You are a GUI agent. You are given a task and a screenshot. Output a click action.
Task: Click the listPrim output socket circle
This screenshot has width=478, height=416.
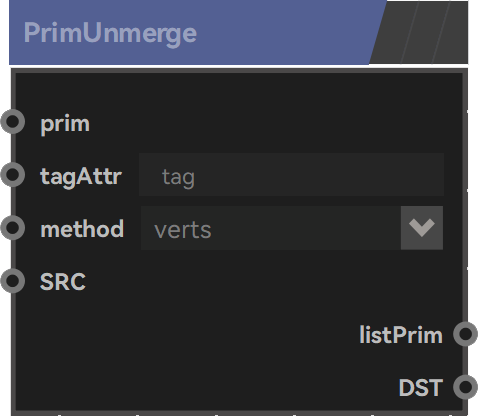coord(465,334)
